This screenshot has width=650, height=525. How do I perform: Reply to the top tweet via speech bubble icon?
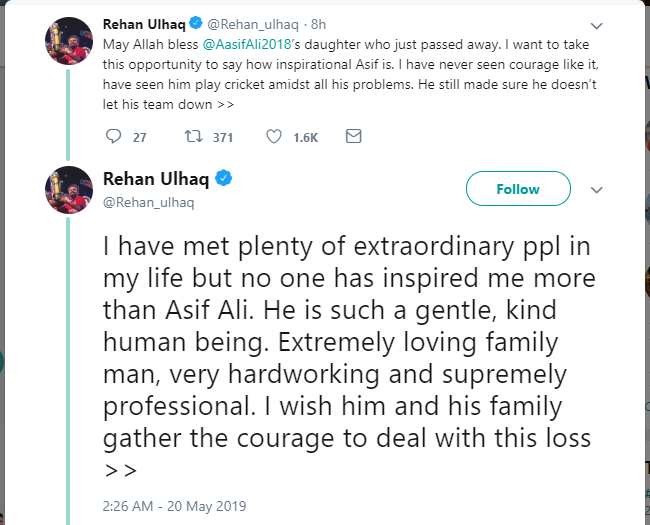113,137
